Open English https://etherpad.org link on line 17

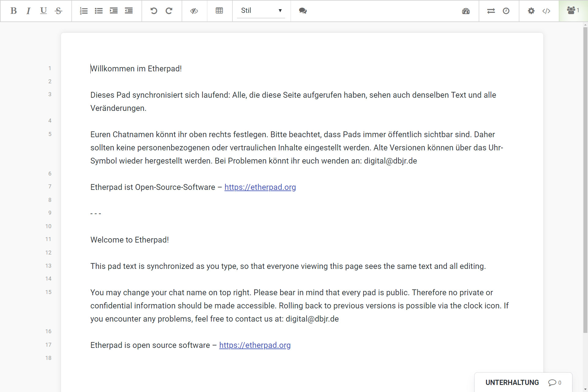pos(255,345)
